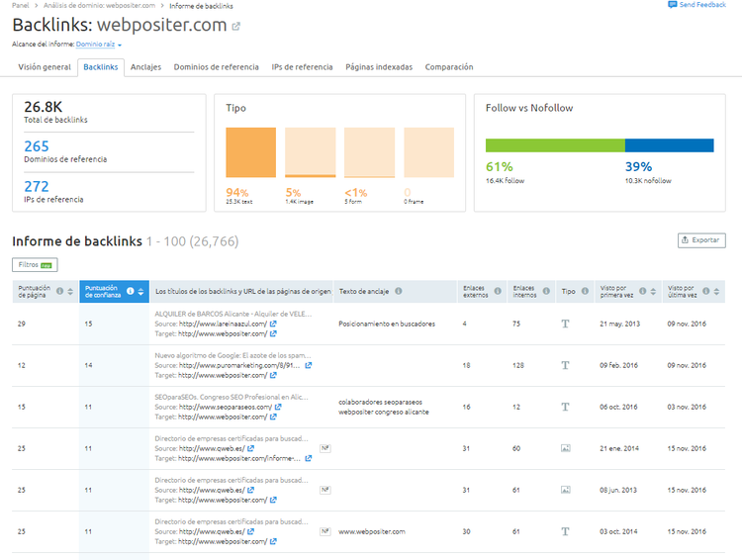
Task: Open the Visión general tab
Action: coord(45,67)
